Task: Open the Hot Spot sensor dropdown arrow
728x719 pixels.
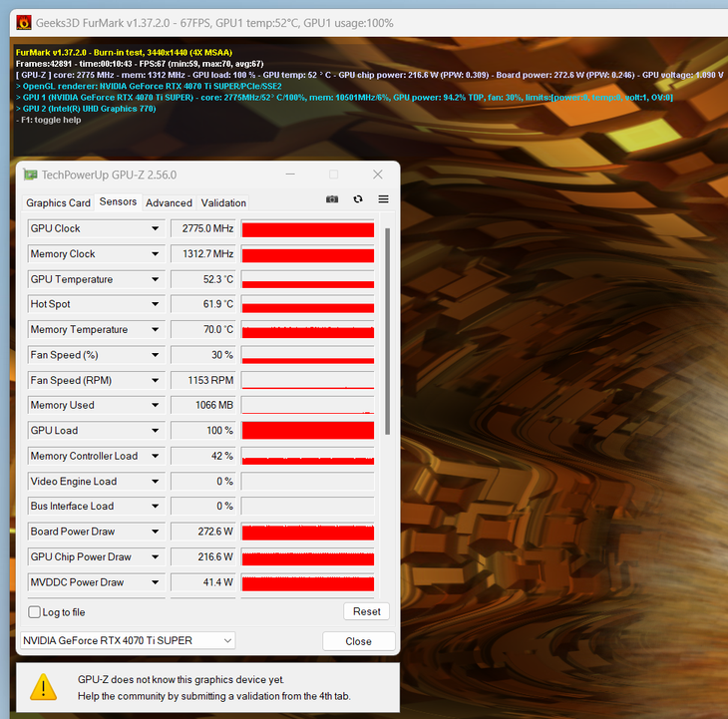Action: point(155,304)
